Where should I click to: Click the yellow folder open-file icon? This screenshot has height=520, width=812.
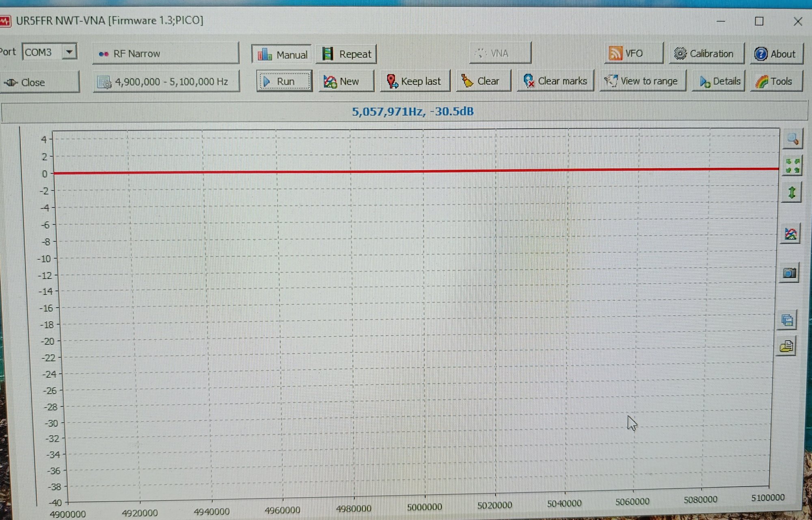click(x=786, y=347)
